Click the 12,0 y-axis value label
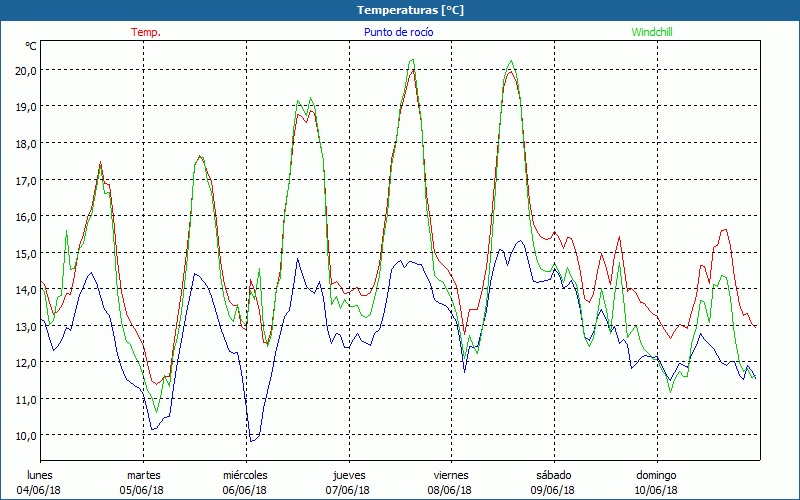Image resolution: width=800 pixels, height=500 pixels. pyautogui.click(x=24, y=363)
